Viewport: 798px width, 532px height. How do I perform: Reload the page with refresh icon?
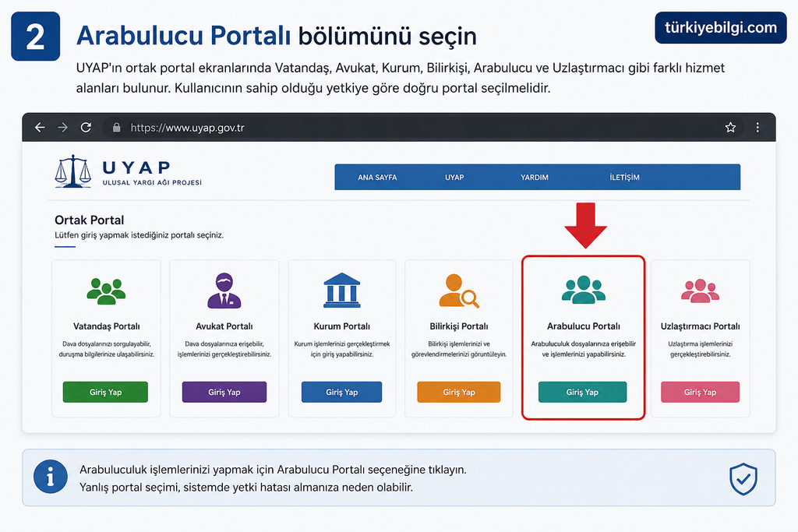(86, 127)
